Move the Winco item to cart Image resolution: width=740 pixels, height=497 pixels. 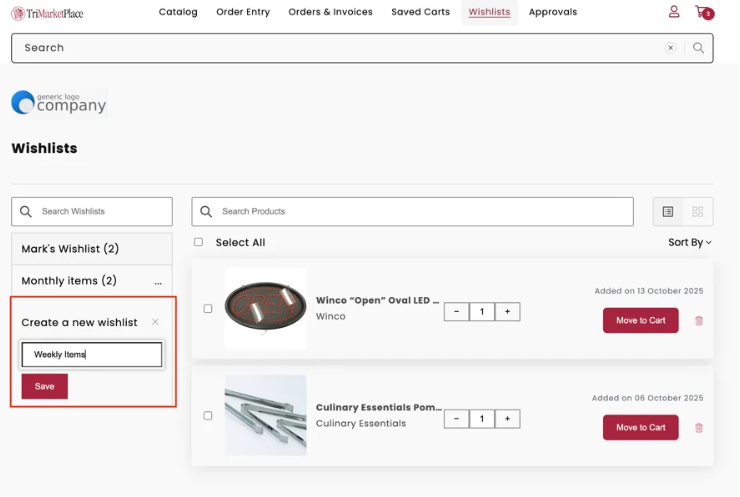pyautogui.click(x=640, y=320)
